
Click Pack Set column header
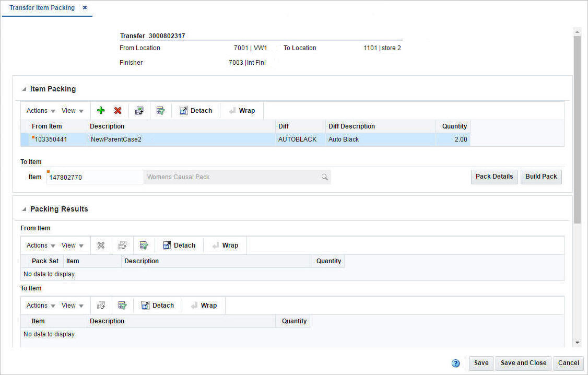click(45, 261)
